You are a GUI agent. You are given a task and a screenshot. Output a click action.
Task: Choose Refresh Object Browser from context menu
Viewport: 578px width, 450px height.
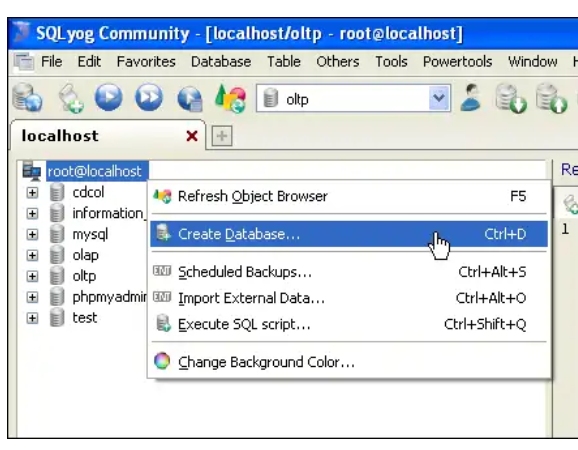(x=349, y=196)
